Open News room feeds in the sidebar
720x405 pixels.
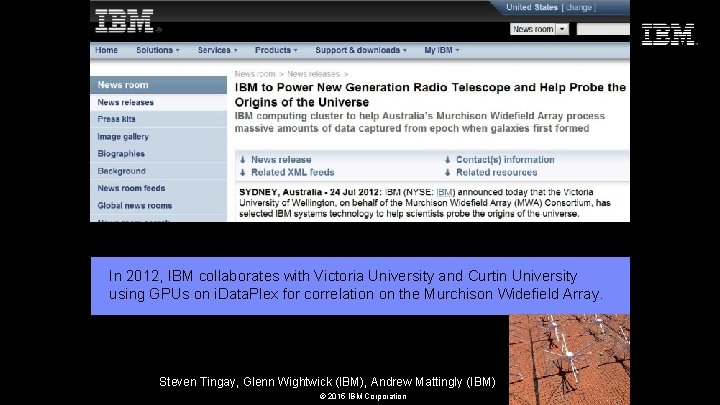click(x=158, y=188)
